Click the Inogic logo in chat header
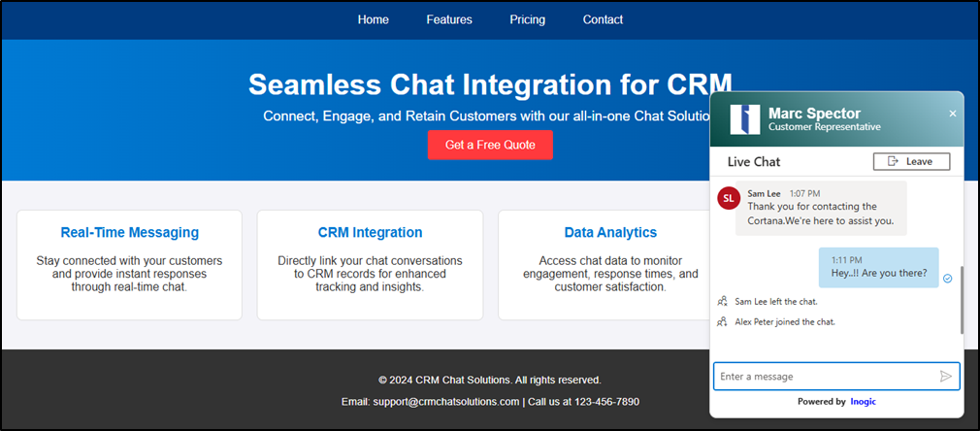This screenshot has height=431, width=980. [745, 118]
